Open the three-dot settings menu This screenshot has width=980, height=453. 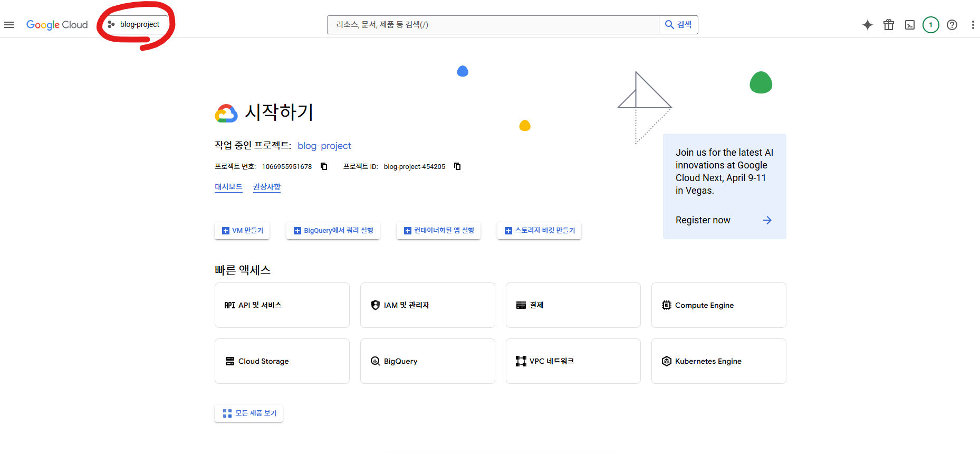click(x=973, y=25)
